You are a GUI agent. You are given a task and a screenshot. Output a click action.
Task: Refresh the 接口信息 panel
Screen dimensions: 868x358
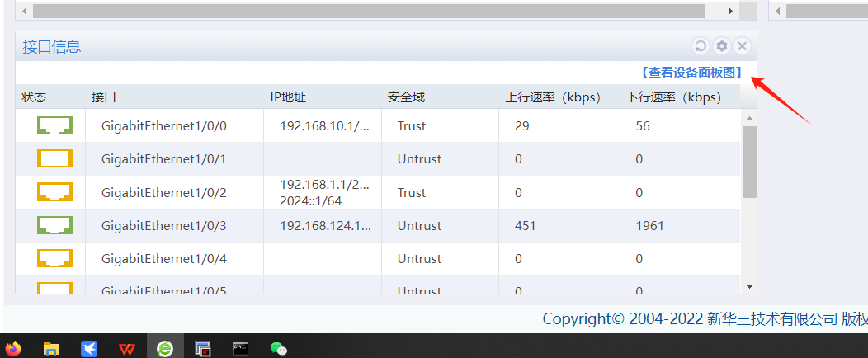tap(700, 46)
